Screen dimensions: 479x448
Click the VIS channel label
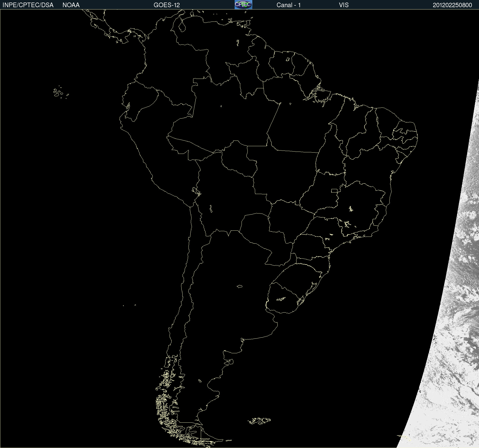point(344,5)
